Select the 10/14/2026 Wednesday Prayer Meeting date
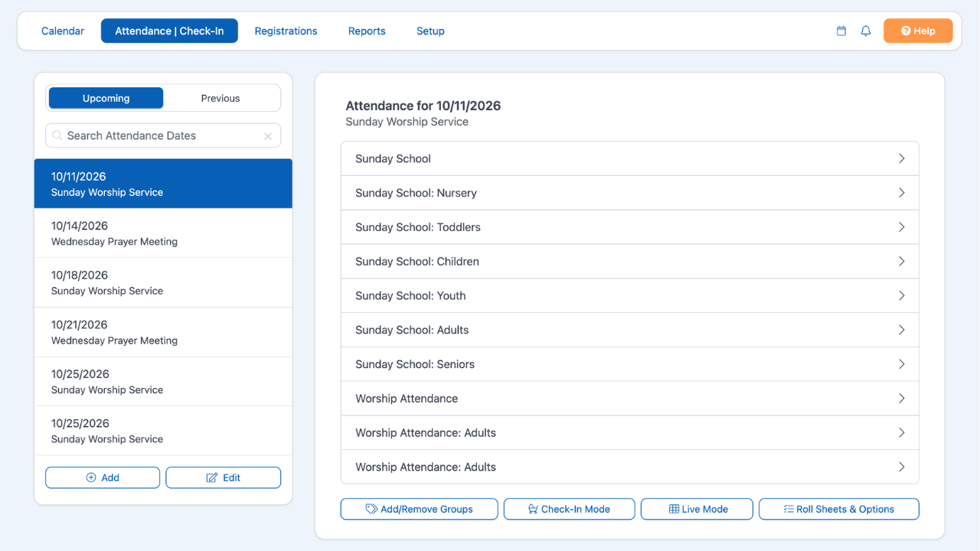Viewport: 980px width, 551px height. (163, 233)
